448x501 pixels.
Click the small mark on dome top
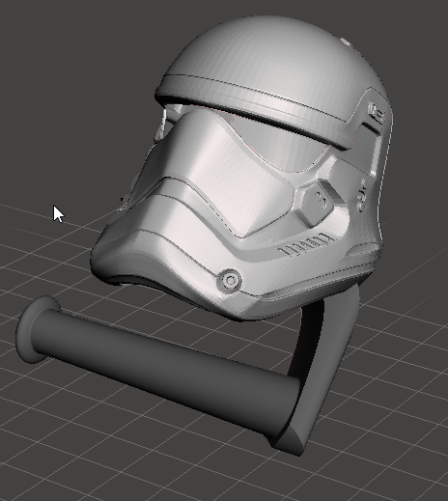click(346, 42)
